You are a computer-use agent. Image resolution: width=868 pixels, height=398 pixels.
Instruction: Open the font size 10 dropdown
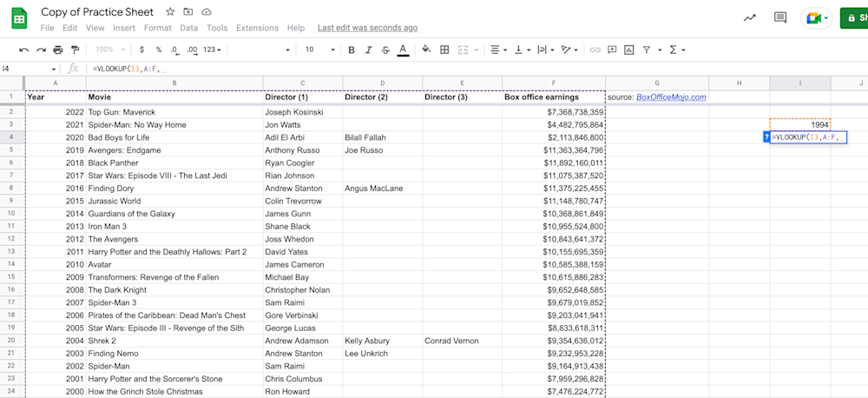[320, 50]
